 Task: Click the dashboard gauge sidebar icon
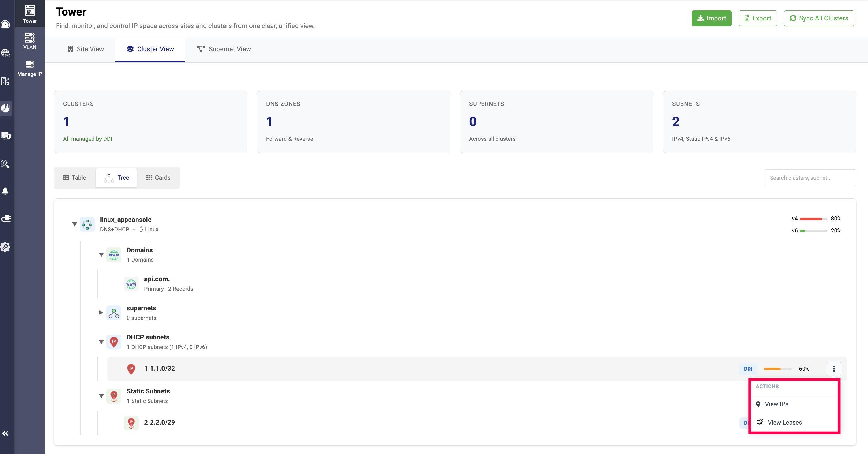point(5,24)
